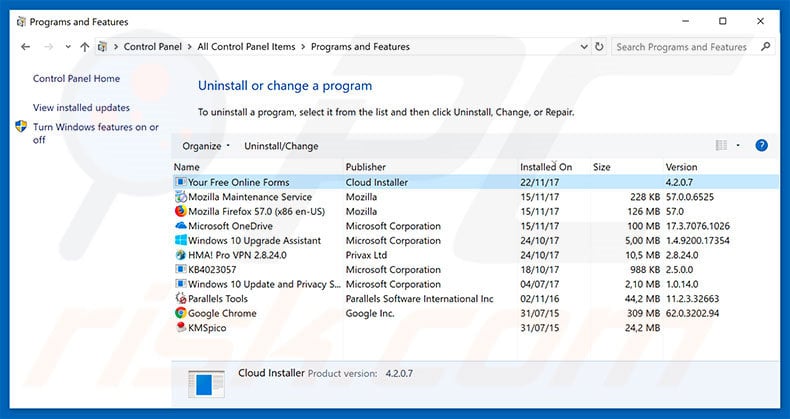Open View installed updates link

81,108
